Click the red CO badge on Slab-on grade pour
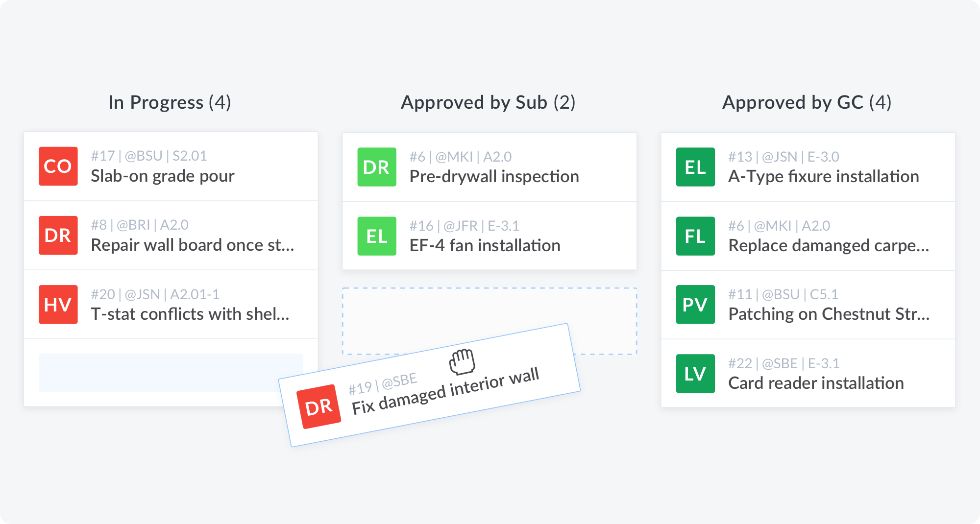980x524 pixels. [x=58, y=167]
